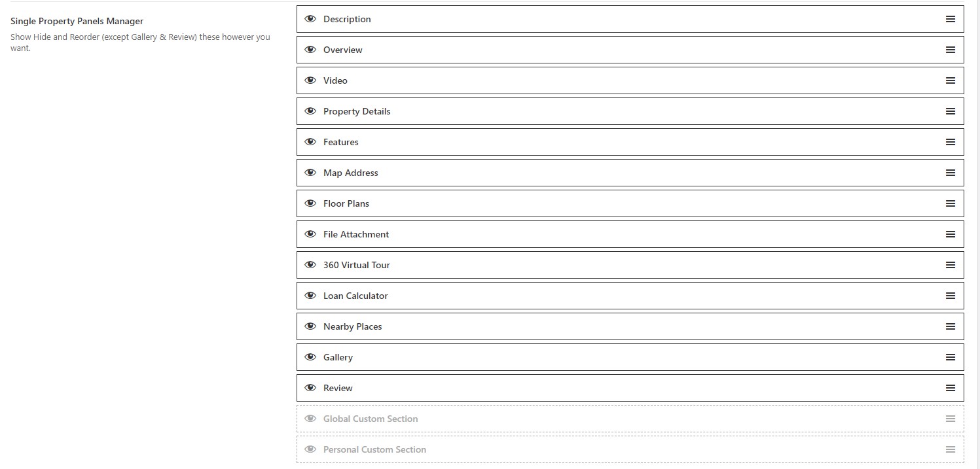This screenshot has height=469, width=980.
Task: Click the hamburger handle on Overview row
Action: pos(950,50)
